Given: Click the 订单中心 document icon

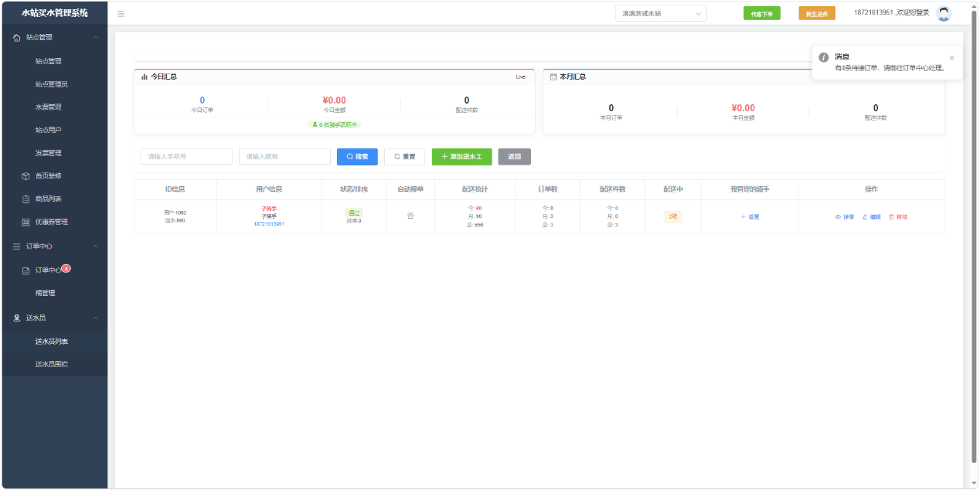Looking at the screenshot, I should 26,271.
